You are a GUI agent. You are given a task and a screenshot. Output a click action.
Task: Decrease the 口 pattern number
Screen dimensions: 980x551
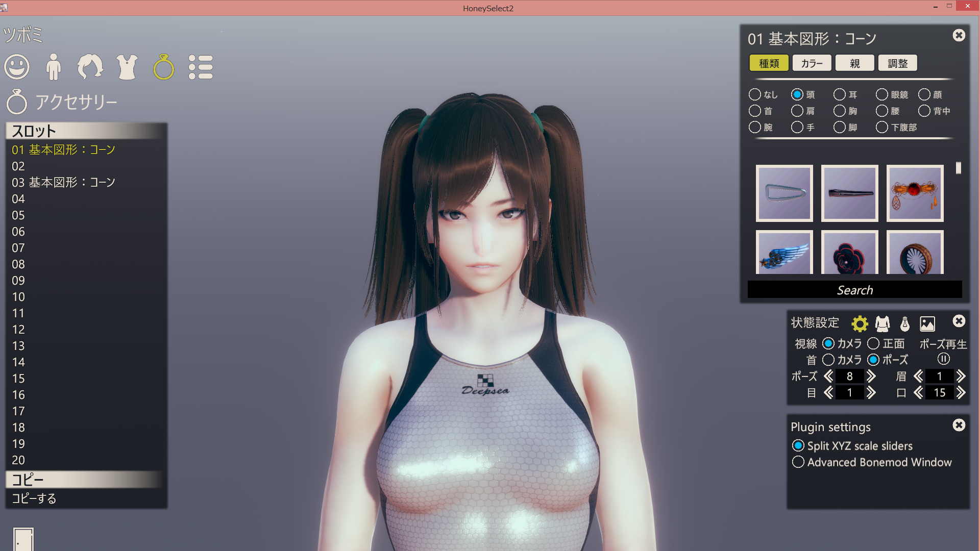pyautogui.click(x=918, y=392)
